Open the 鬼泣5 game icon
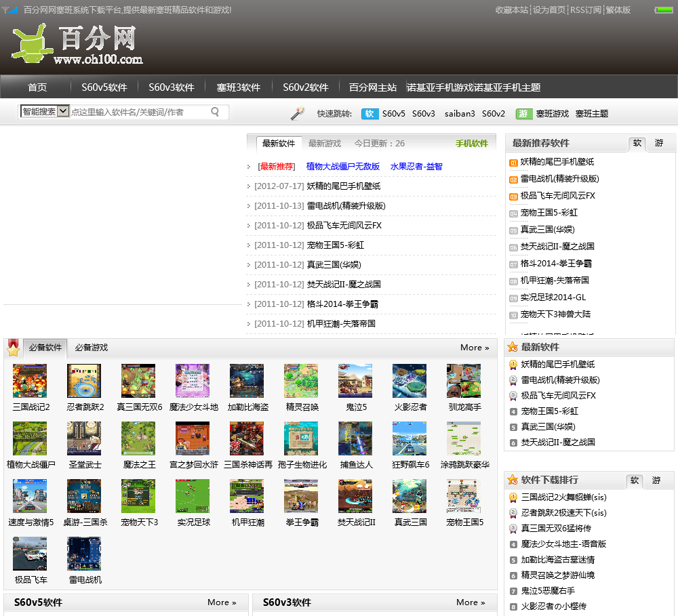678x616 pixels. [355, 381]
